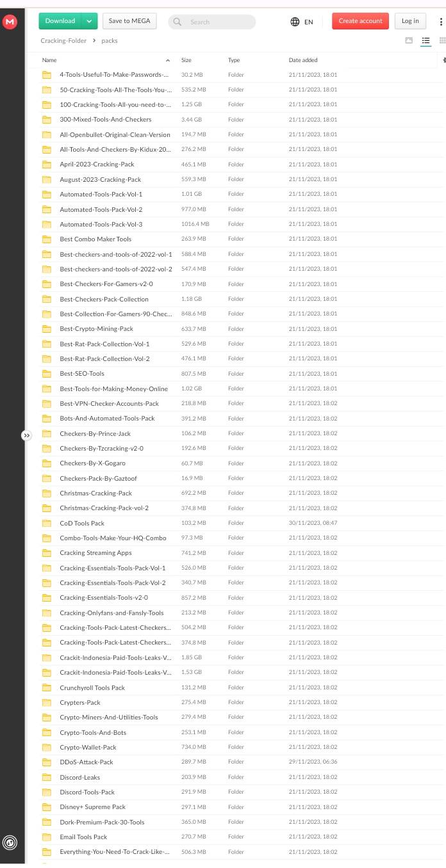446x868 pixels.
Task: Click folder icon of Best-Crypto-Mining-Pack
Action: click(x=47, y=329)
